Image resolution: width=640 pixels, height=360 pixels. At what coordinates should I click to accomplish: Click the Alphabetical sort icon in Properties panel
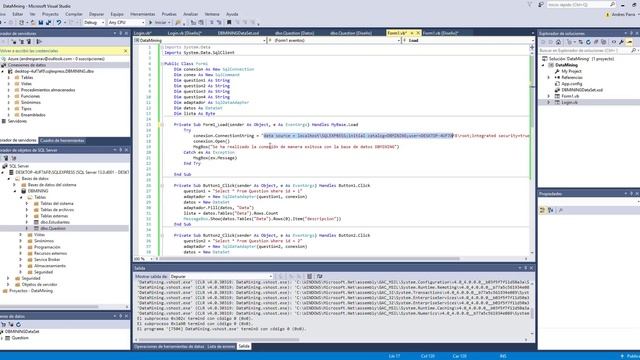551,210
